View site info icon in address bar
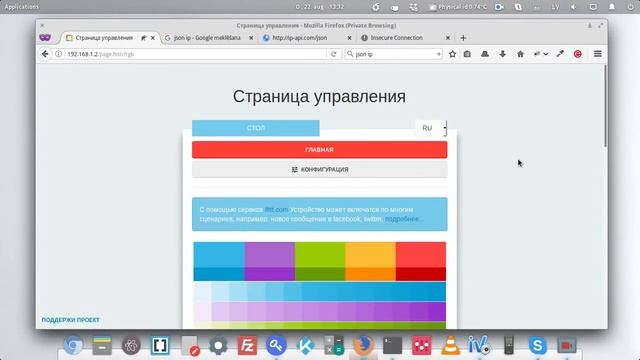This screenshot has height=360, width=640. (x=59, y=54)
